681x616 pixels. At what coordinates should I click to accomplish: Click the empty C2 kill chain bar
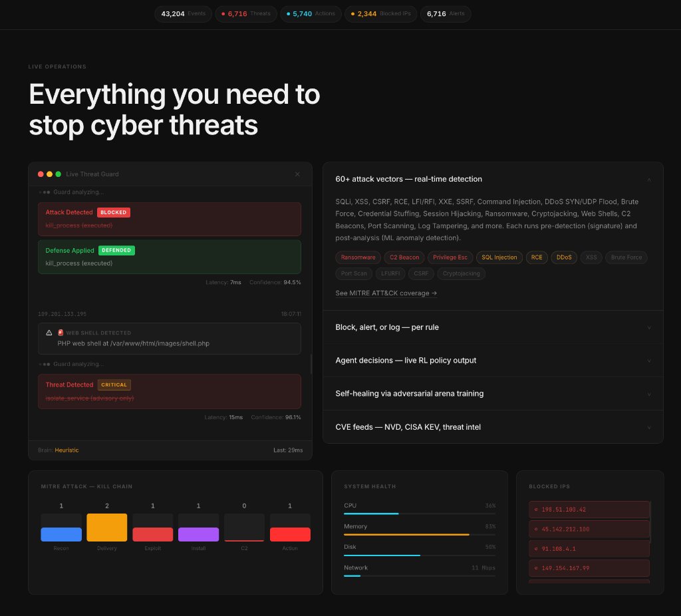click(x=244, y=528)
